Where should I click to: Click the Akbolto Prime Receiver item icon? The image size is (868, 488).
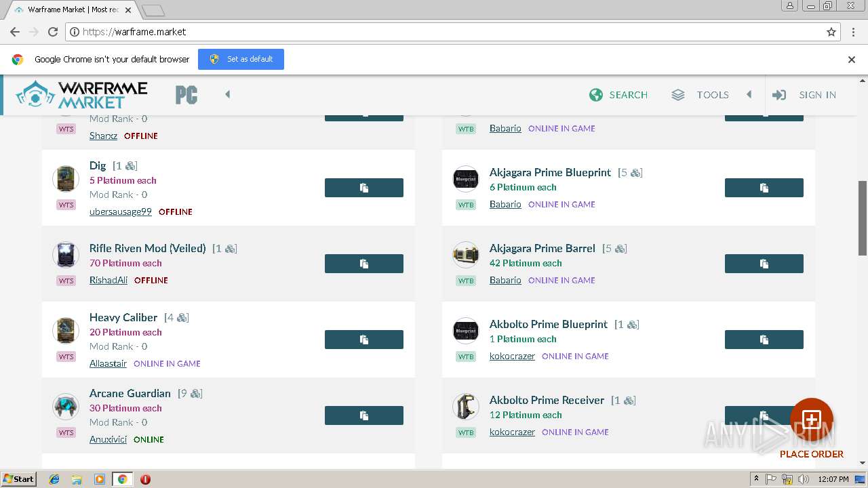pyautogui.click(x=466, y=407)
